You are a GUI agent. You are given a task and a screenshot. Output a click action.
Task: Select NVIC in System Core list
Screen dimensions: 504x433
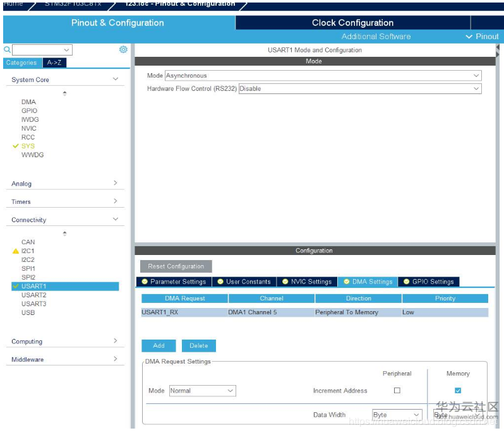[29, 128]
